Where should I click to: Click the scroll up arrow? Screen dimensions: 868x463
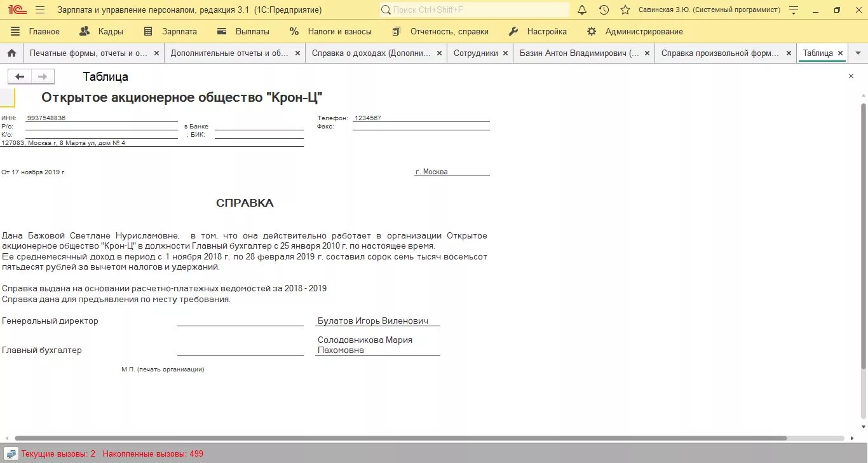coord(863,97)
